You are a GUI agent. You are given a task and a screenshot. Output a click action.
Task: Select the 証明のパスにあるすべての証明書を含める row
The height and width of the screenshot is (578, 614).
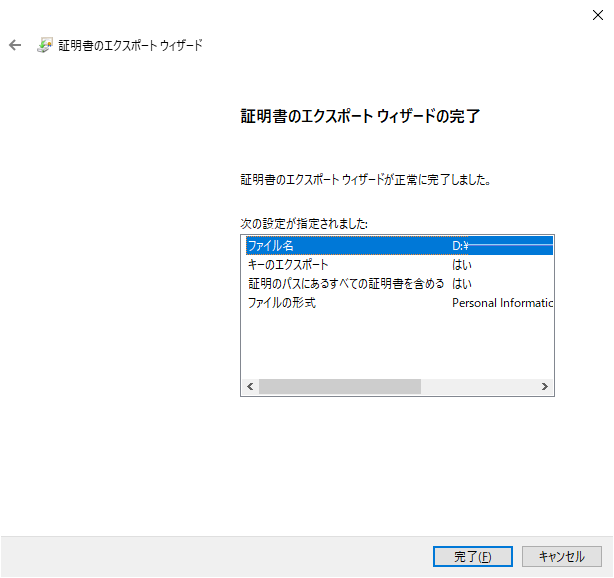399,284
